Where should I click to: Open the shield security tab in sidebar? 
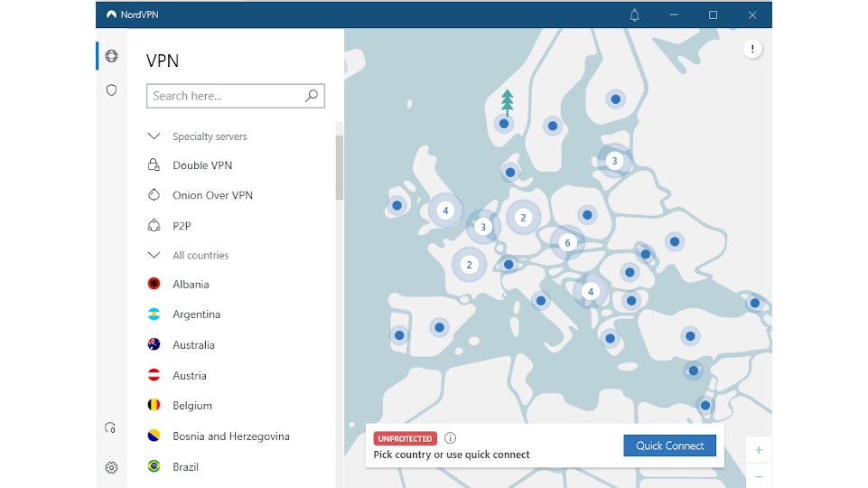point(111,89)
